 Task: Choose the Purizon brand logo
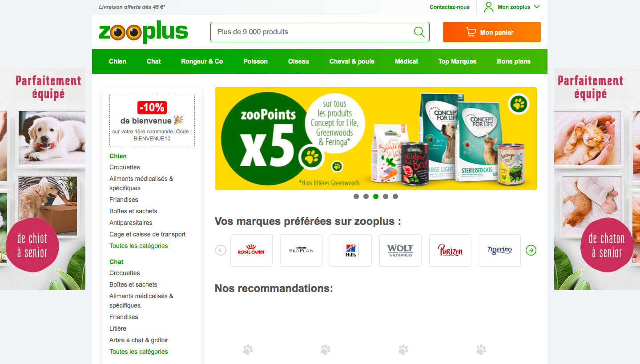(450, 250)
